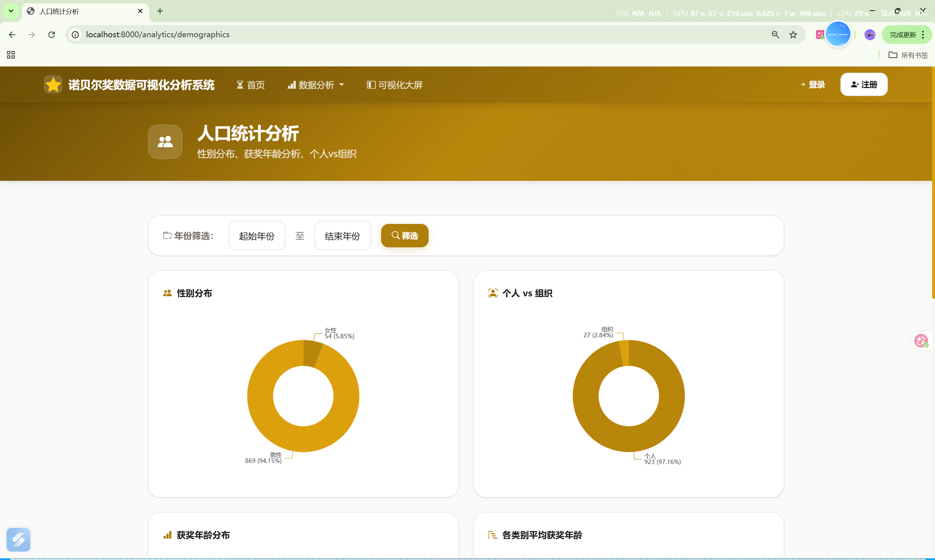Click the 起始年份 input field
Image resolution: width=935 pixels, height=560 pixels.
pos(256,236)
